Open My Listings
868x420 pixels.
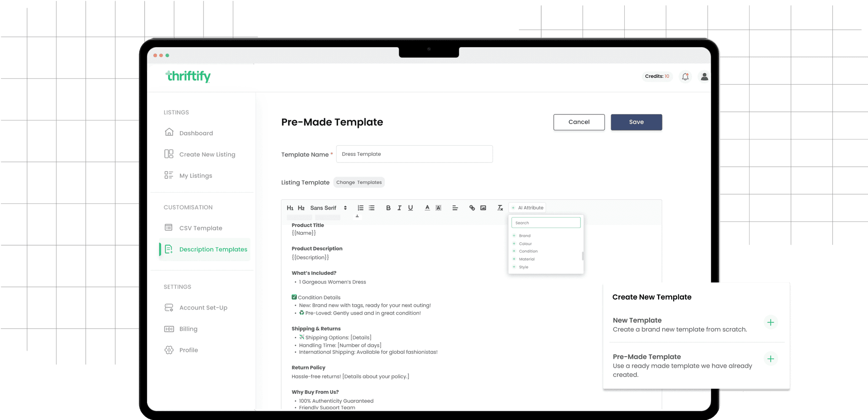(x=188, y=176)
